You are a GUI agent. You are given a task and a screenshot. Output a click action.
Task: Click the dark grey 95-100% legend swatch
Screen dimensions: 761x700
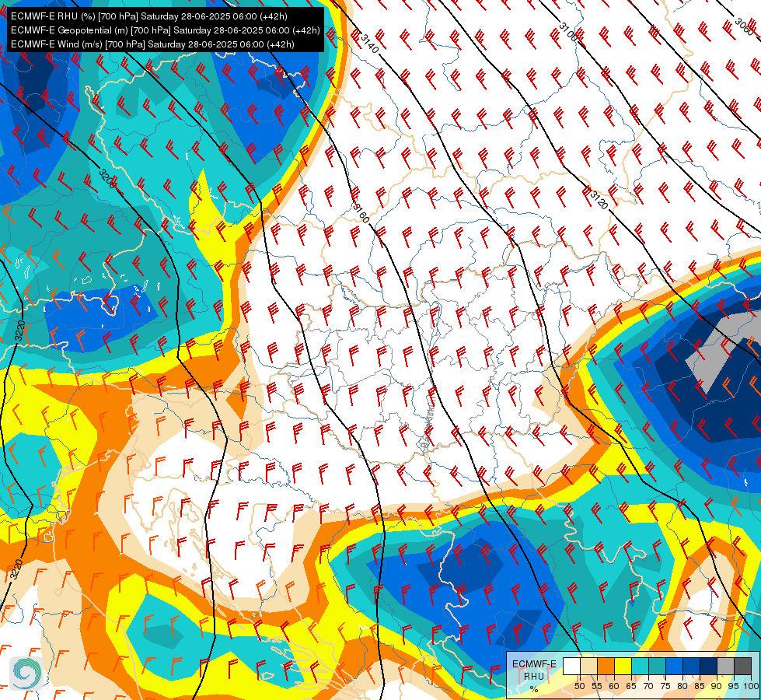click(742, 666)
